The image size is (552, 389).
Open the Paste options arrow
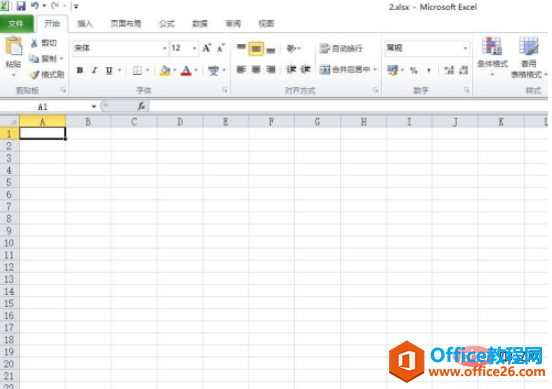click(13, 75)
